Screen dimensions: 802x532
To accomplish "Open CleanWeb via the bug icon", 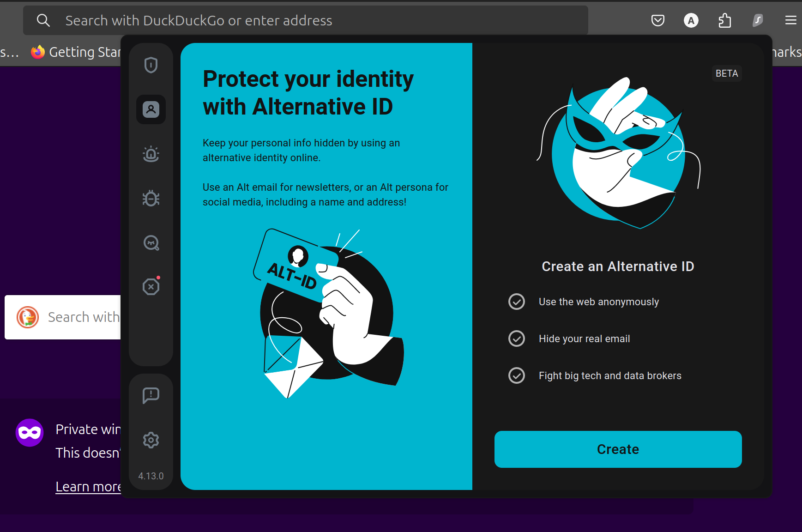I will (151, 198).
